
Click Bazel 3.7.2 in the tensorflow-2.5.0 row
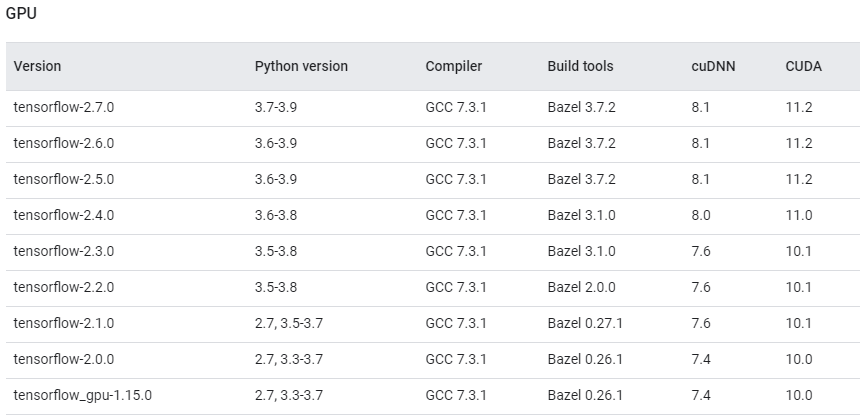pos(582,180)
